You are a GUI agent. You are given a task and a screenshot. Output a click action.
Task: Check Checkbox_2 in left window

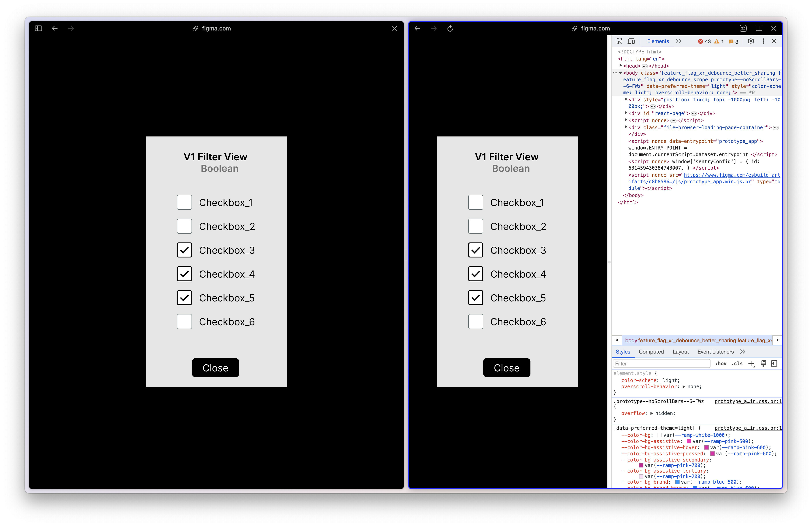[x=184, y=226]
